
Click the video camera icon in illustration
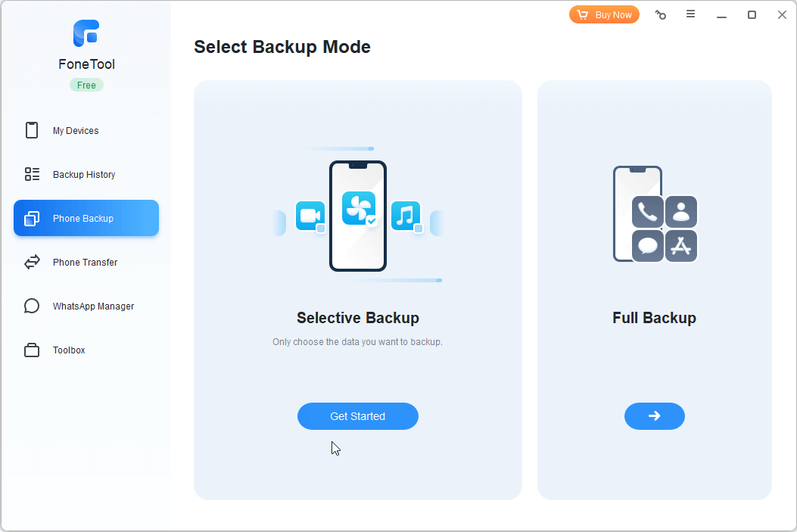point(310,216)
